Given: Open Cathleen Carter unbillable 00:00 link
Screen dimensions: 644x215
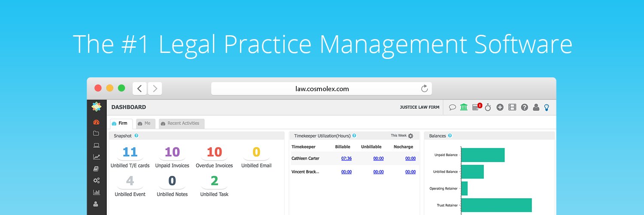Looking at the screenshot, I should pyautogui.click(x=378, y=158).
